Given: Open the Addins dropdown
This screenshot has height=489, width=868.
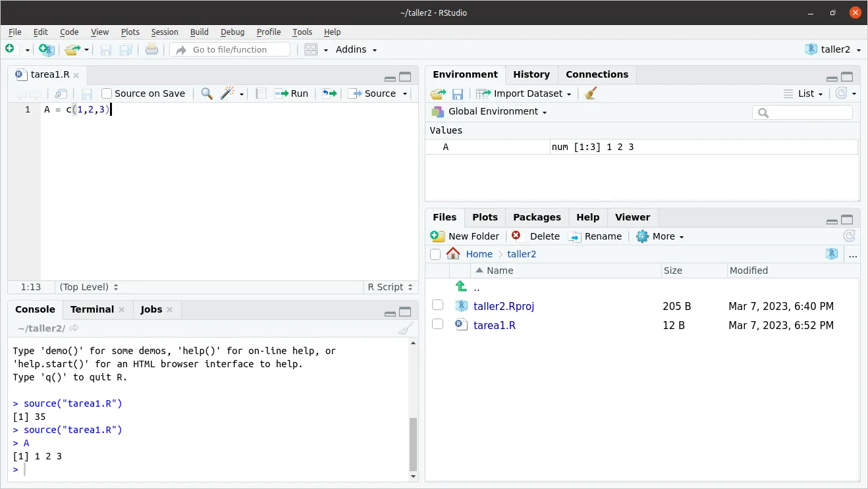Looking at the screenshot, I should 356,49.
